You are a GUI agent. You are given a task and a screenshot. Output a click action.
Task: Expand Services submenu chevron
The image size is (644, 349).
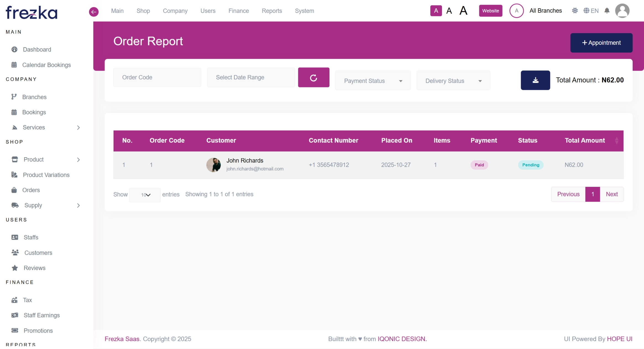pos(78,127)
